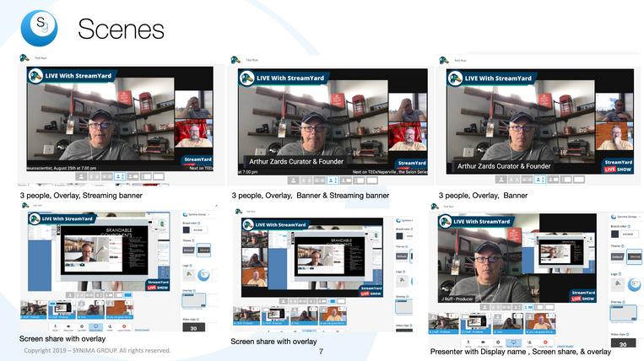The height and width of the screenshot is (361, 644).
Task: Click Brand color help icon in Presenter with Display name scene
Action: click(629, 226)
